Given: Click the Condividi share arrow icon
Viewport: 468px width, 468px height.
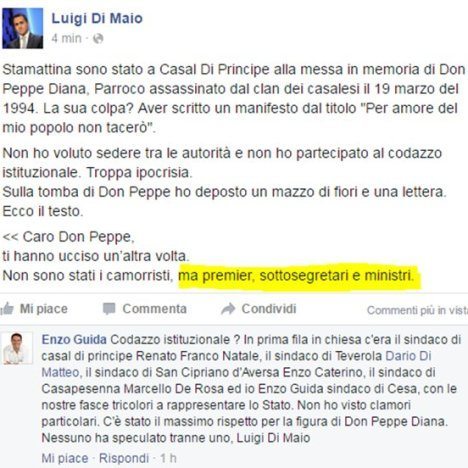Looking at the screenshot, I should [228, 309].
